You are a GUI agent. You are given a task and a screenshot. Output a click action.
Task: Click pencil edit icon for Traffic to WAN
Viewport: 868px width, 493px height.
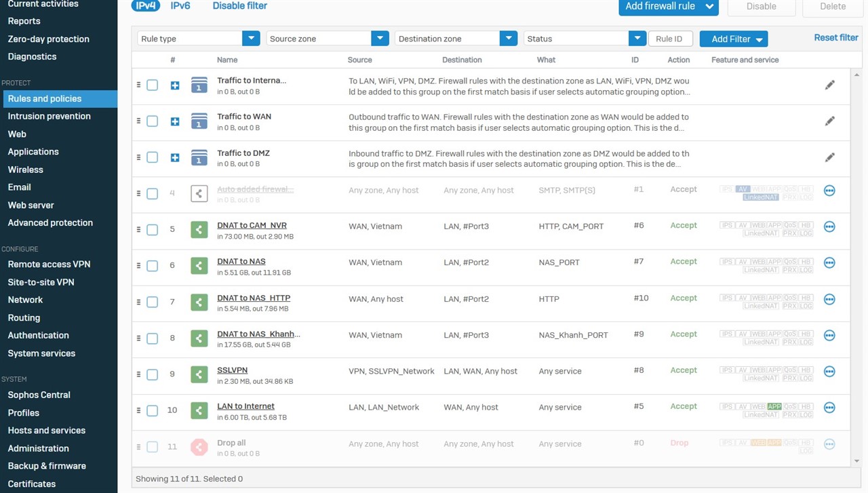coord(829,121)
